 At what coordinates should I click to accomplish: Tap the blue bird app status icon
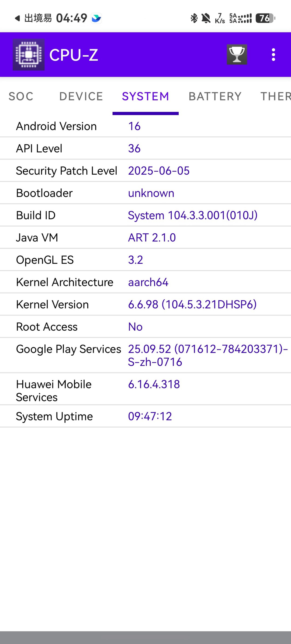96,18
